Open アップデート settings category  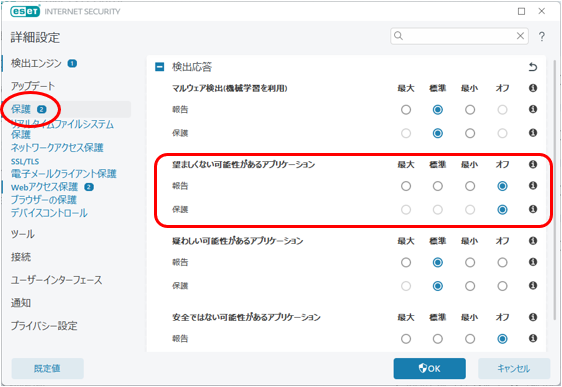[33, 86]
